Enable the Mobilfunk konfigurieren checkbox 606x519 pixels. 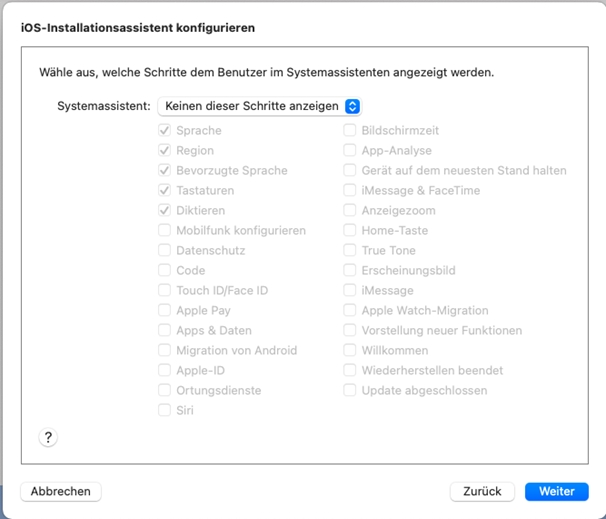[164, 231]
